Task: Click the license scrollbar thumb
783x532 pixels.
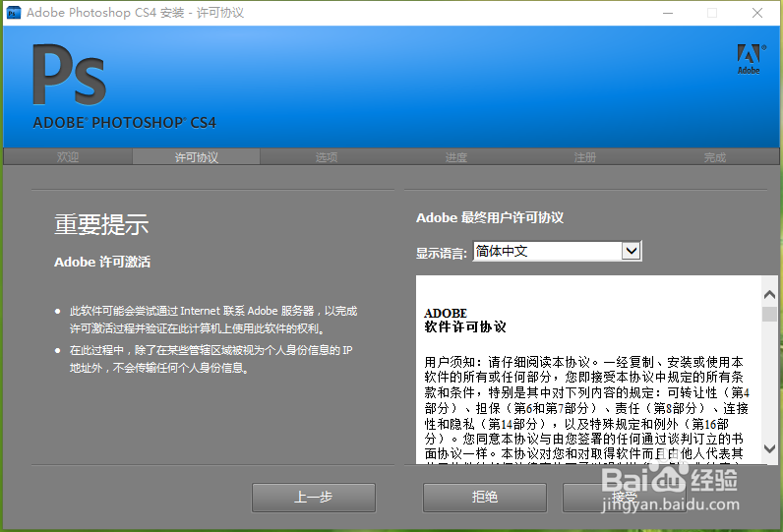Action: pyautogui.click(x=769, y=314)
